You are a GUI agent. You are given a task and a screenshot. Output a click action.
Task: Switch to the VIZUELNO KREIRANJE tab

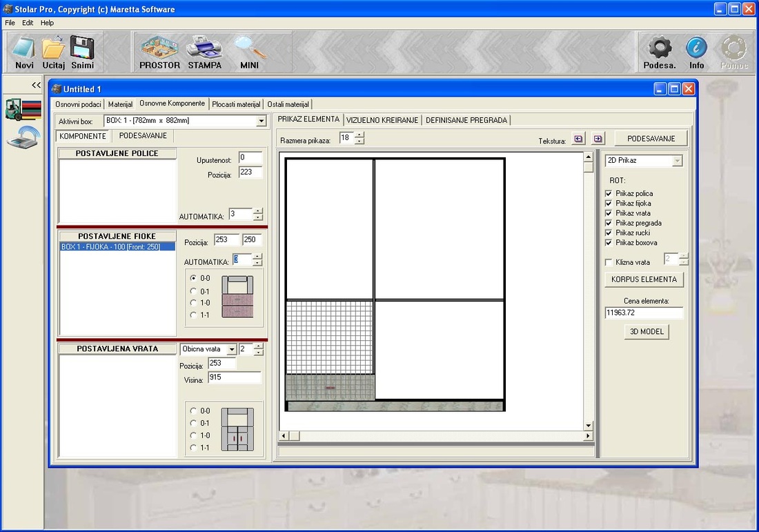coord(382,120)
